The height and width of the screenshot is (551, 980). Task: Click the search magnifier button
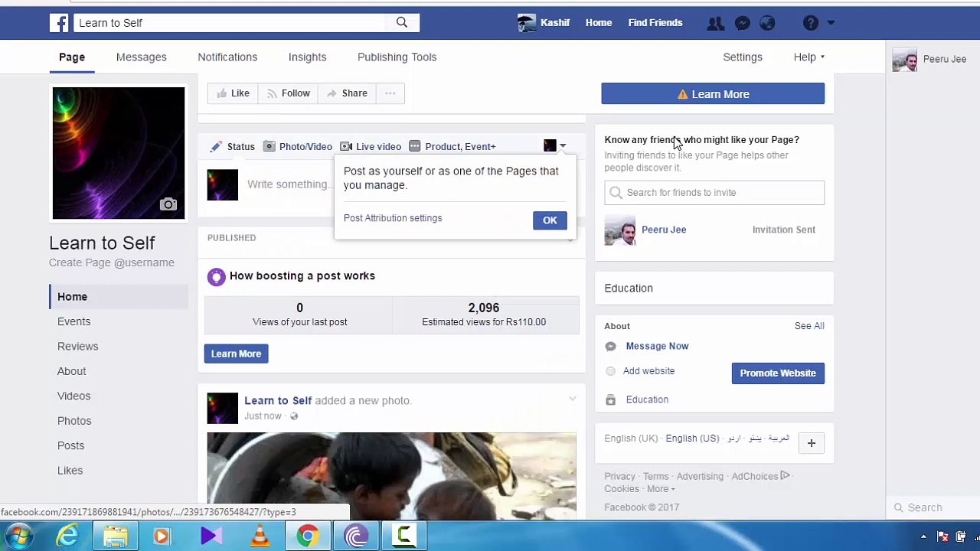point(402,23)
